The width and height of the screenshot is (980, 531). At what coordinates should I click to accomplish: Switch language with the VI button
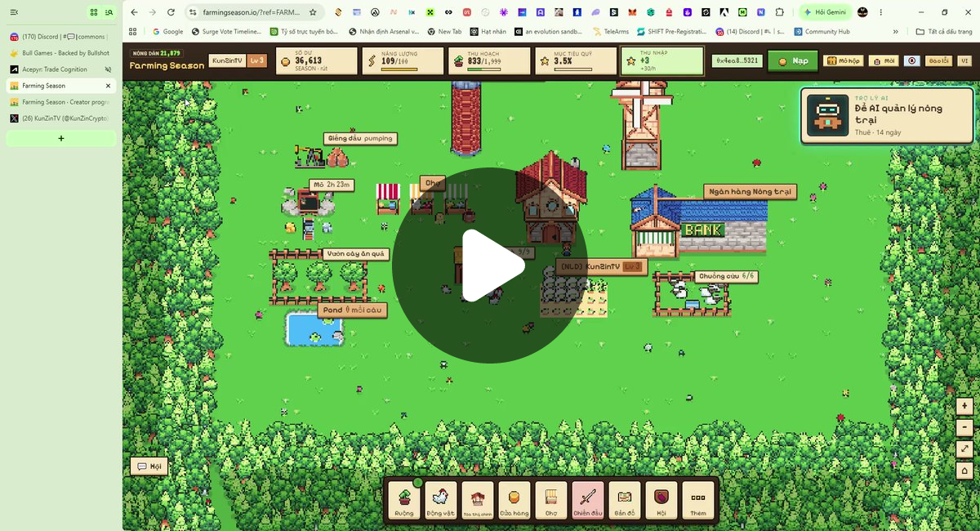click(964, 61)
